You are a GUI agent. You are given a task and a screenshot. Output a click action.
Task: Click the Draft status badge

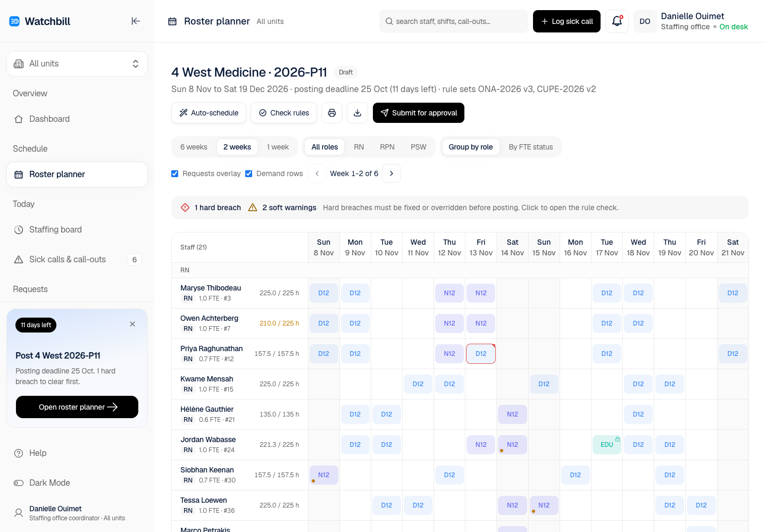point(346,72)
